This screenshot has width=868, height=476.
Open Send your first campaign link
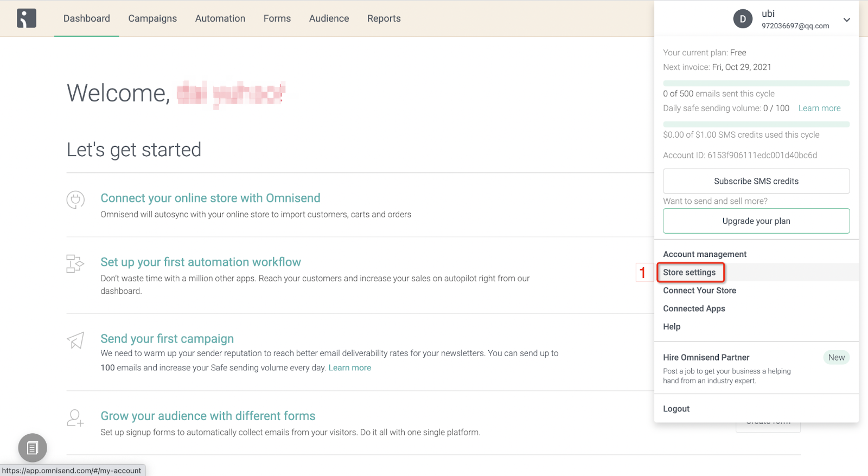click(167, 338)
